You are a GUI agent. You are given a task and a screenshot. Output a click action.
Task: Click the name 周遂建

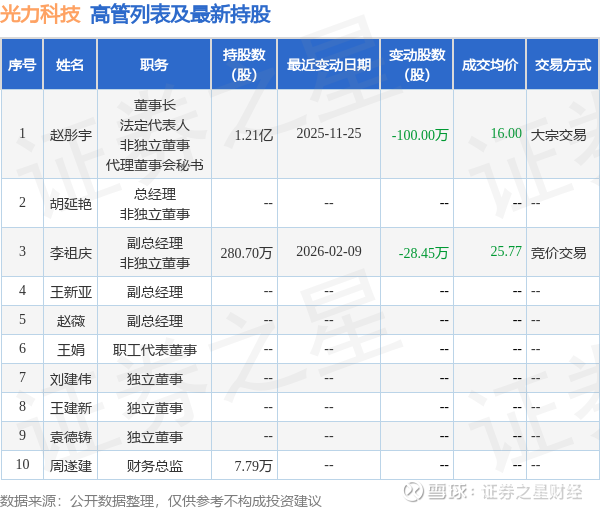(71, 466)
